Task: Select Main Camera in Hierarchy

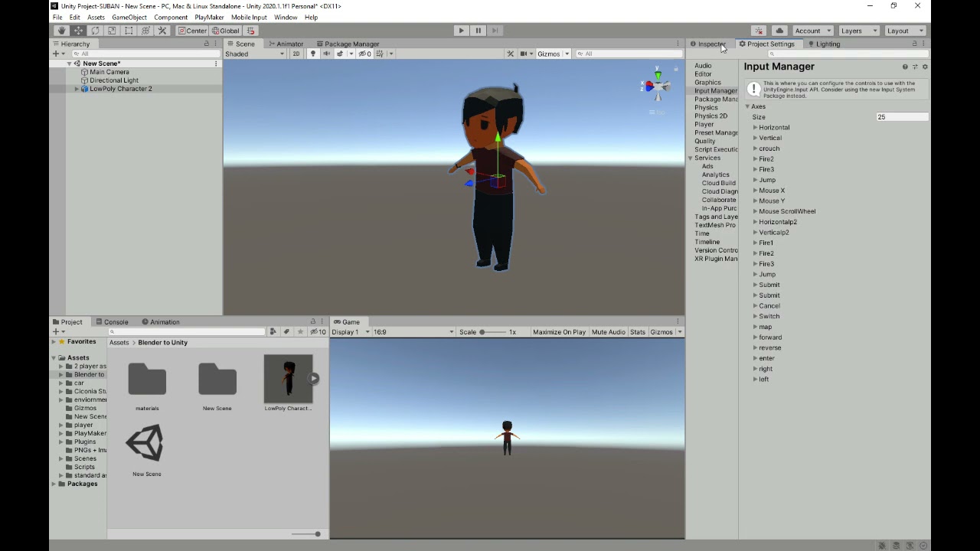Action: [x=109, y=72]
